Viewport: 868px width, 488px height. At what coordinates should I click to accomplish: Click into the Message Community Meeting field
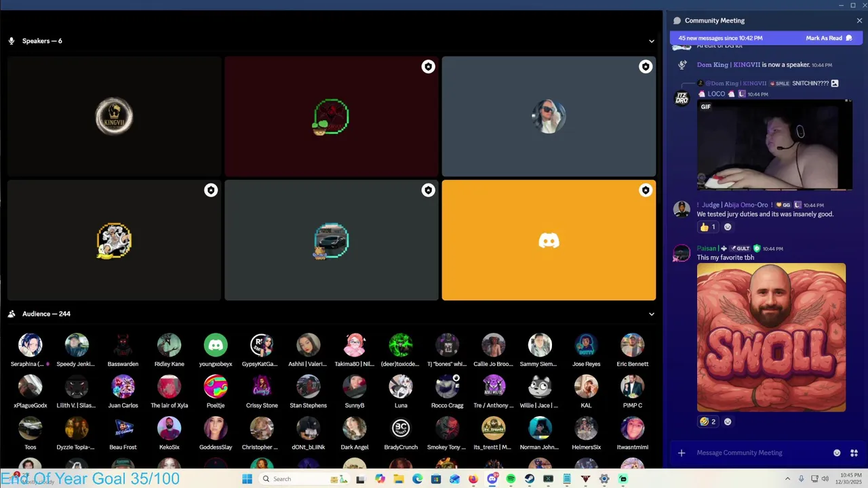759,453
